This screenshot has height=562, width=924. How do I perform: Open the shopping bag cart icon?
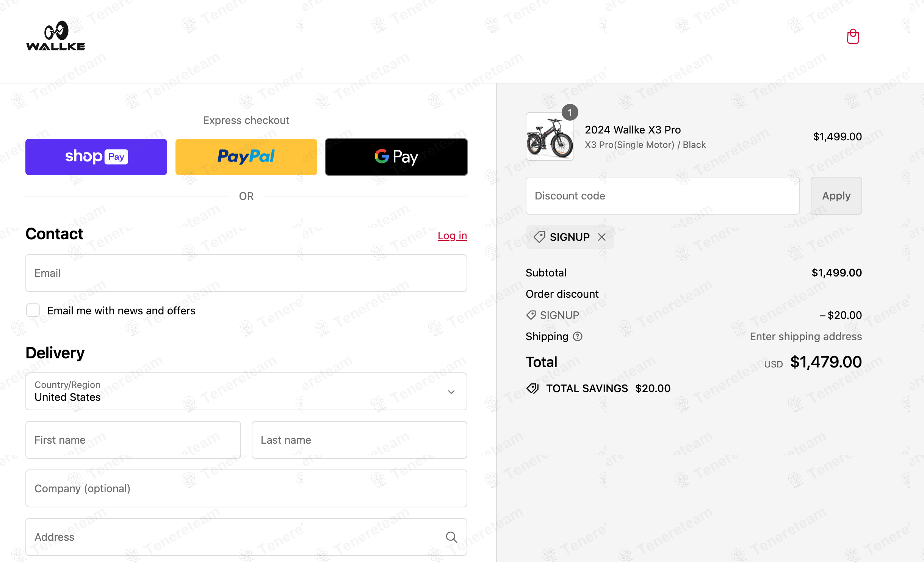853,37
